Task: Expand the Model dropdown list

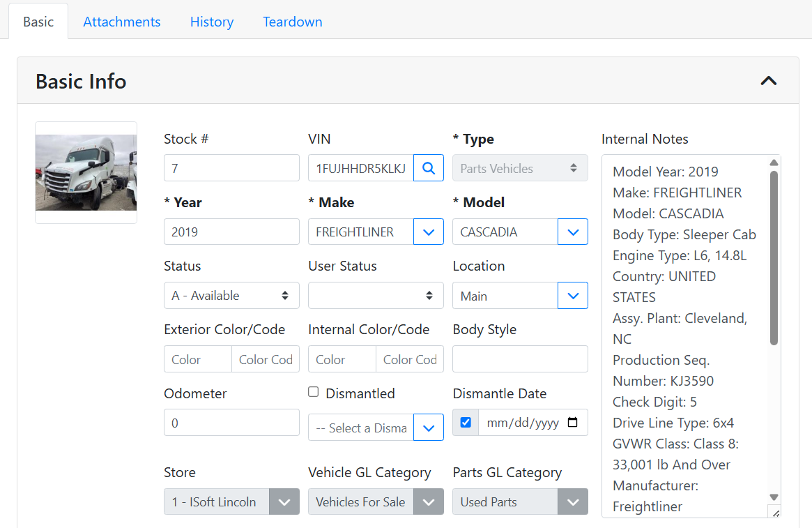Action: coord(573,232)
